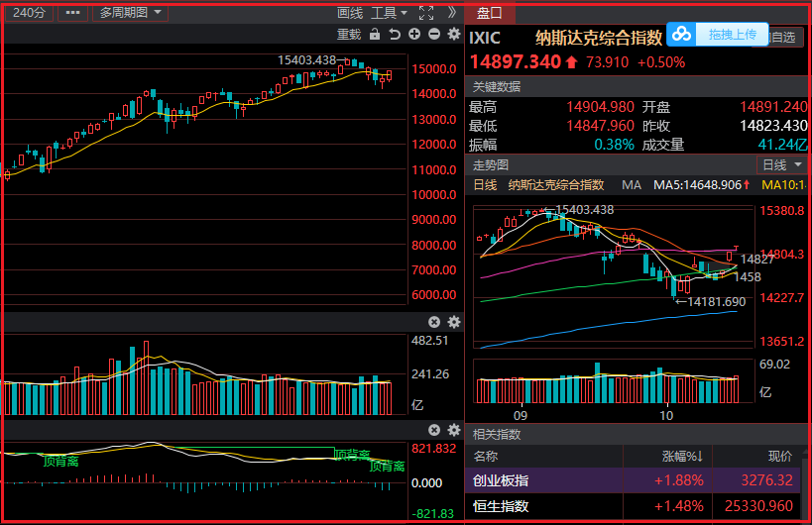Sort by 涨幅% column header

681,457
